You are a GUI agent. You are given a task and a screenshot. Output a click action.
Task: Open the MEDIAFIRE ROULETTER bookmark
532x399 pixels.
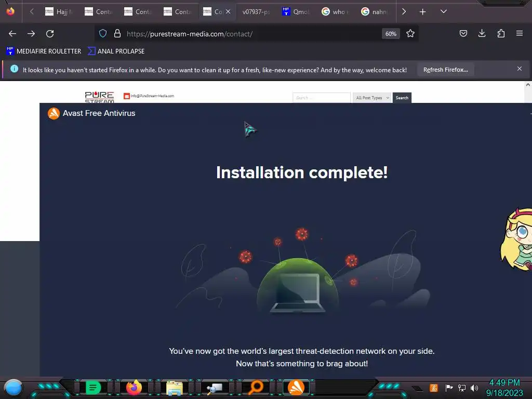coord(44,51)
